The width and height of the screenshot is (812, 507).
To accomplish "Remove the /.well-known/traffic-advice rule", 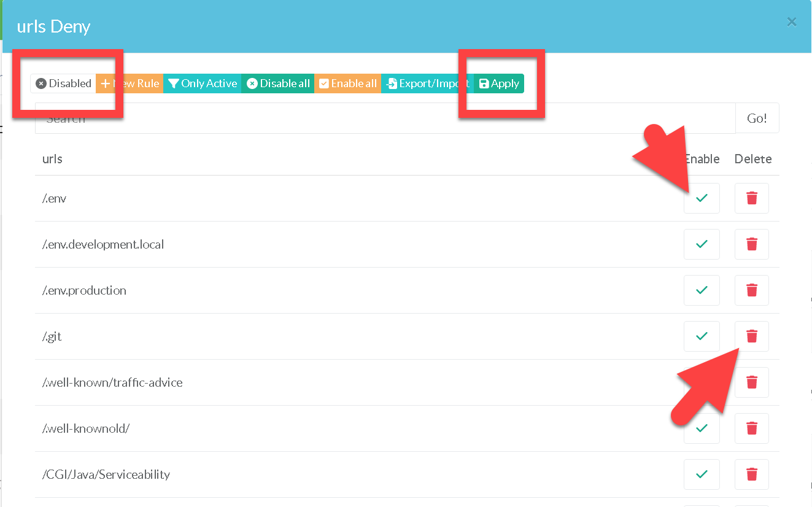I will [751, 382].
